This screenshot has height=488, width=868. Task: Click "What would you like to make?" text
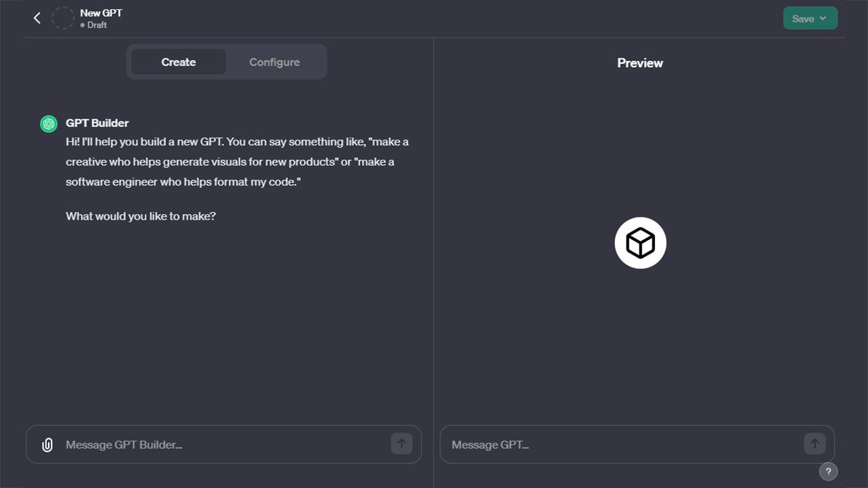tap(141, 216)
